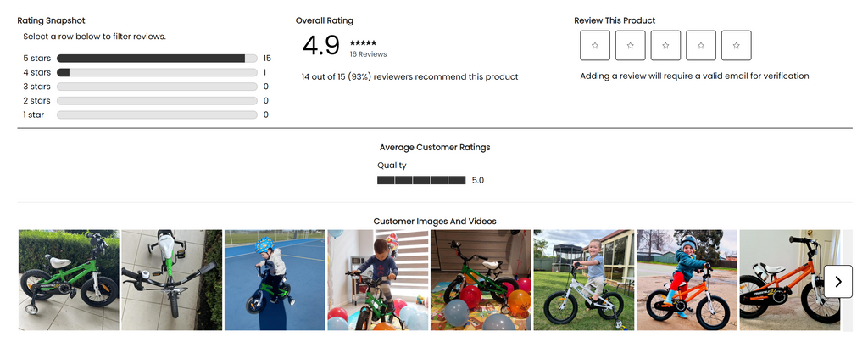Filter reviews by 2 stars row

click(x=147, y=101)
